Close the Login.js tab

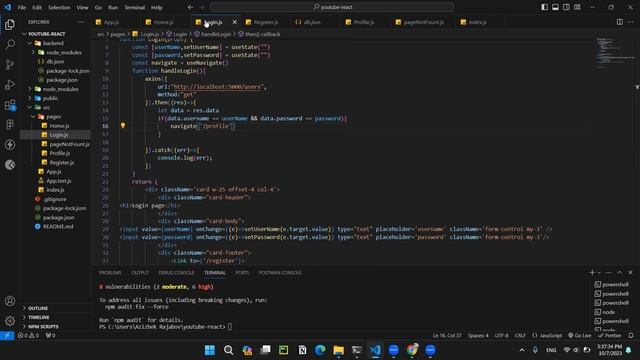[234, 22]
